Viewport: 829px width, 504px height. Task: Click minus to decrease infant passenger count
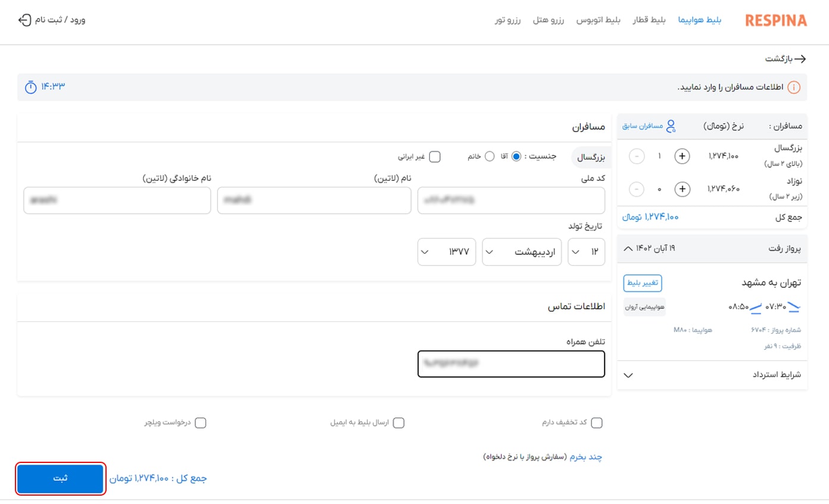[637, 189]
